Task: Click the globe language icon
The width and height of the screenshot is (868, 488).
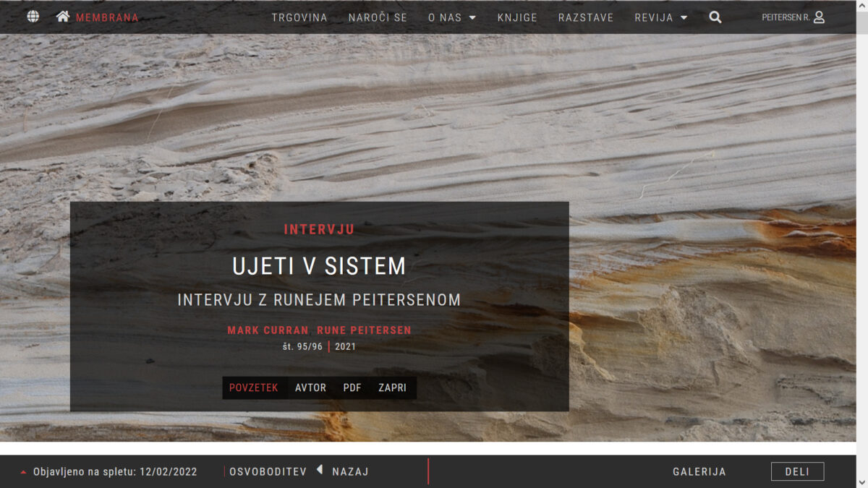Action: (33, 17)
